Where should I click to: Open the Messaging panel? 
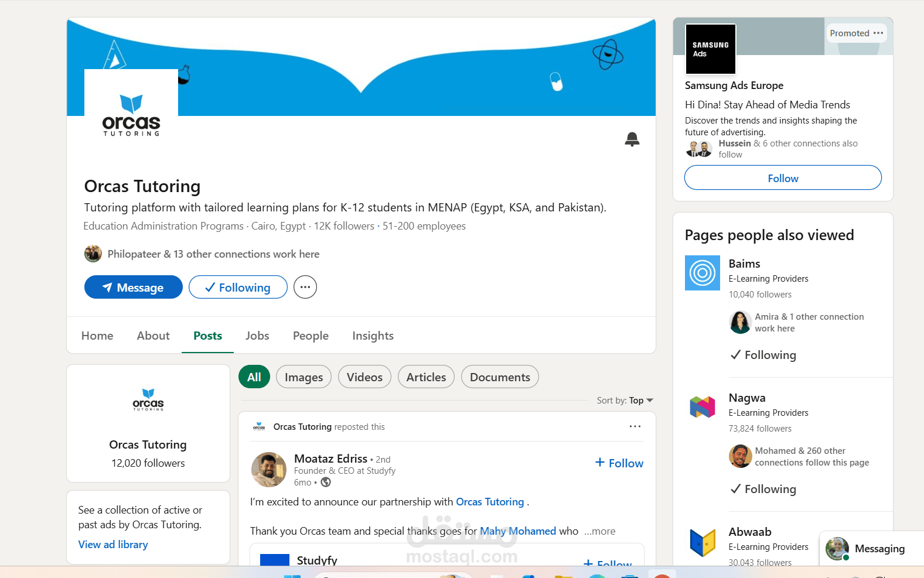pyautogui.click(x=872, y=548)
